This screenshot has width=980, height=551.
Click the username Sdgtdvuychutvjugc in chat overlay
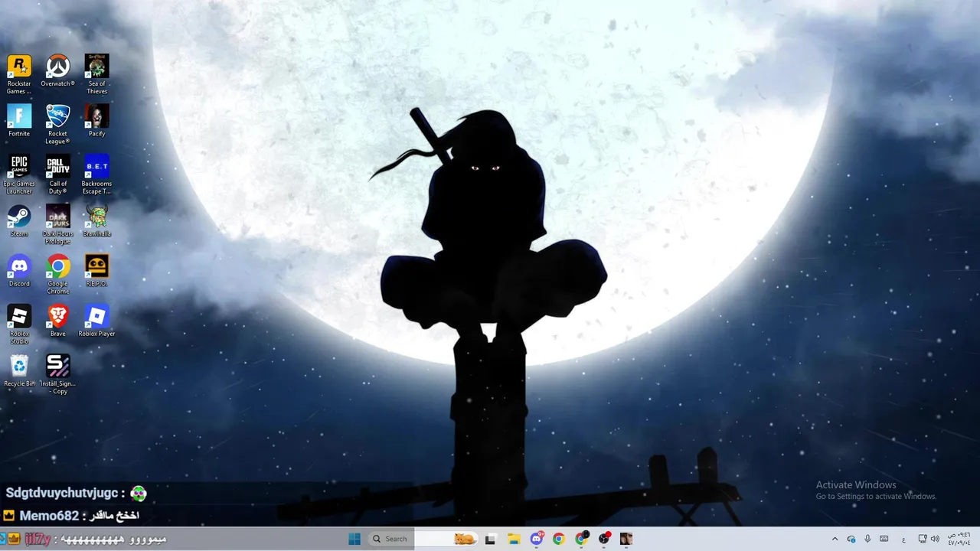pyautogui.click(x=62, y=493)
